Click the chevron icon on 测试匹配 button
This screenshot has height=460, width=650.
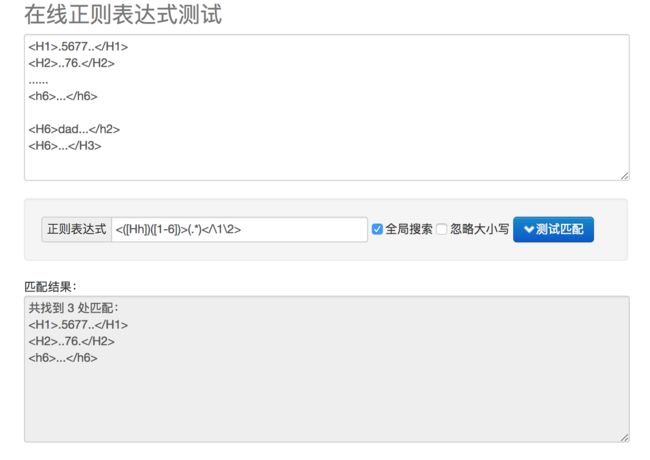coord(528,229)
